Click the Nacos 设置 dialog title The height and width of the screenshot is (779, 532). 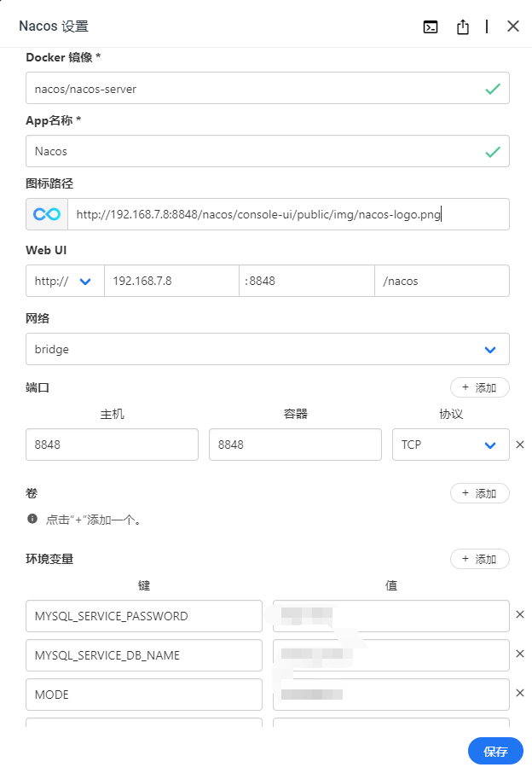tap(54, 26)
